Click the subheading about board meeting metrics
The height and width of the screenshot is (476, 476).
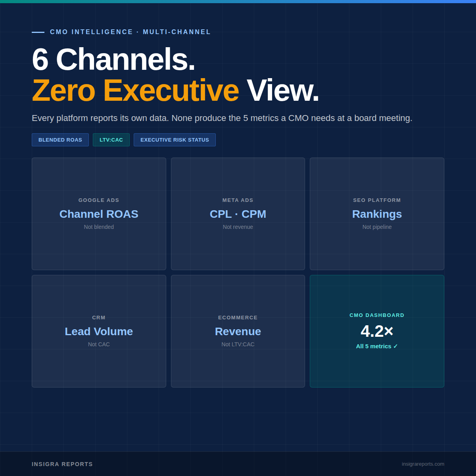click(222, 118)
